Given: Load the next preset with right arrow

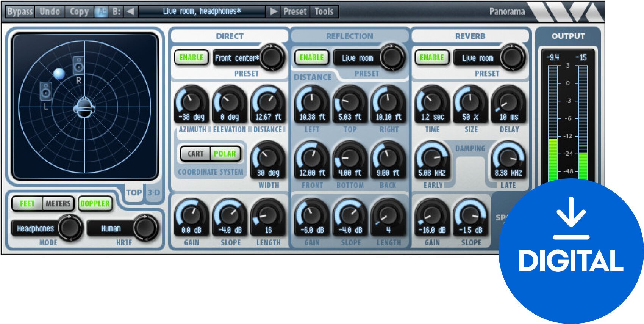Looking at the screenshot, I should pyautogui.click(x=273, y=11).
